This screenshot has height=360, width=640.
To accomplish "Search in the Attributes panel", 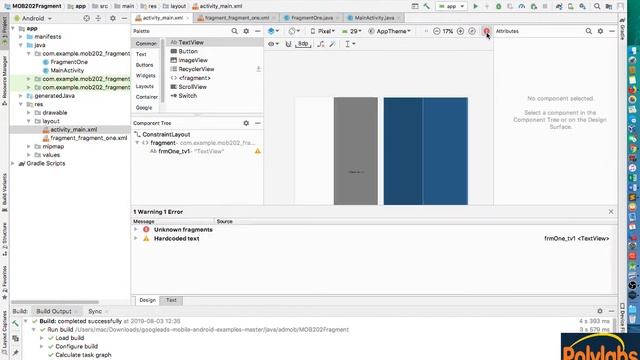I will pos(589,31).
